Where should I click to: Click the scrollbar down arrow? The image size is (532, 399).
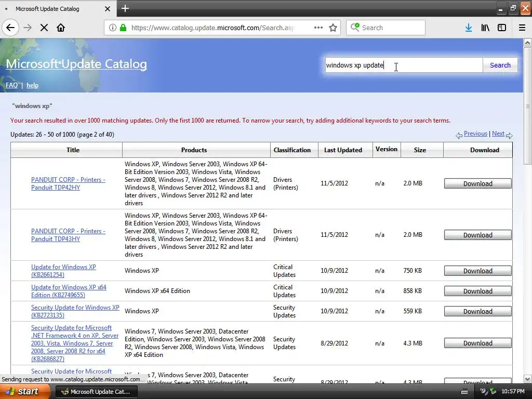[x=527, y=379]
